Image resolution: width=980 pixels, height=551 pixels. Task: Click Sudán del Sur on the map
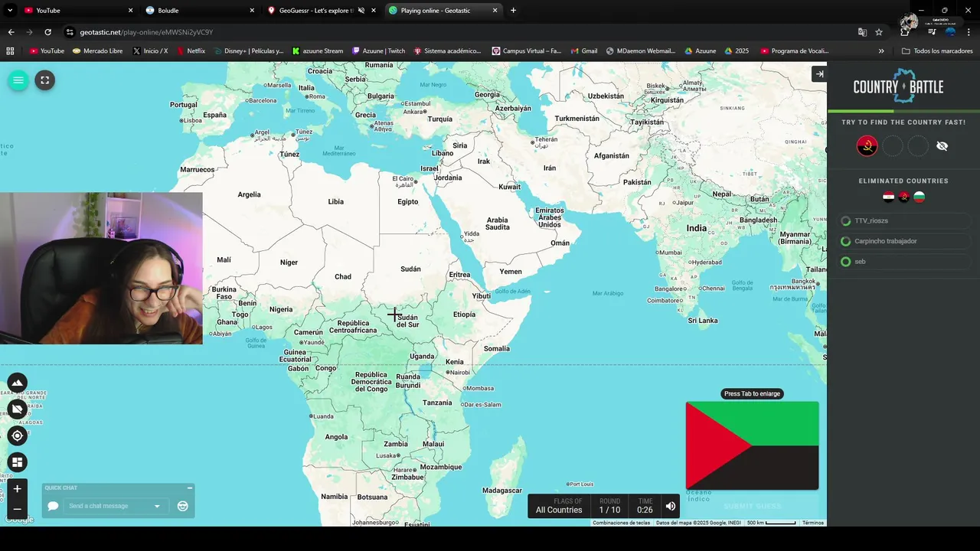tap(407, 321)
